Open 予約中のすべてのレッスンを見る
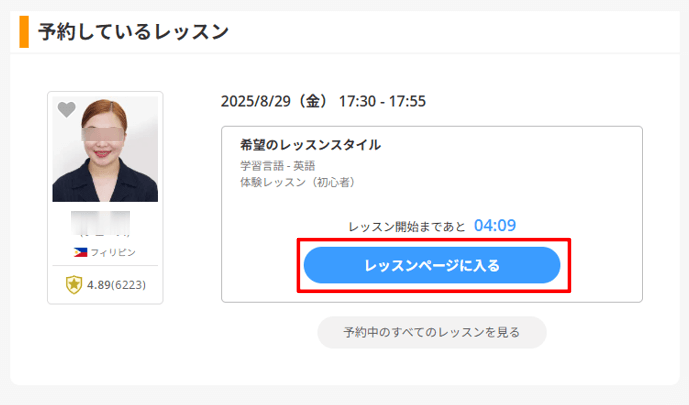This screenshot has width=689, height=405. [x=431, y=332]
